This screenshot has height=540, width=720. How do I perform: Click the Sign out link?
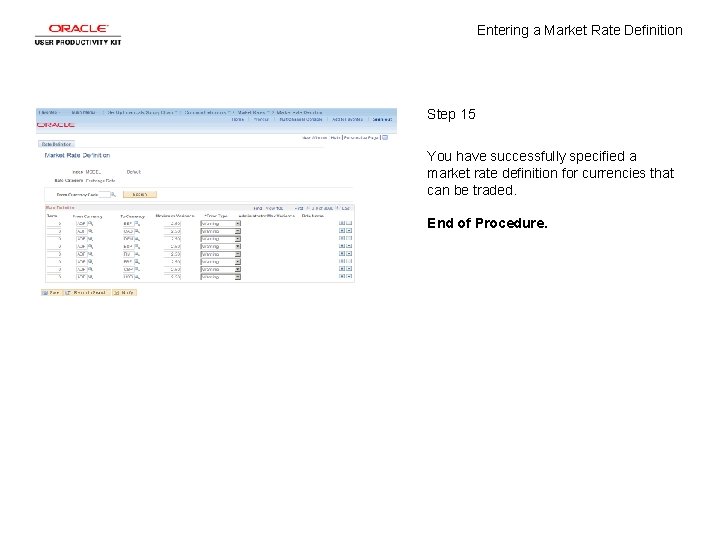[382, 119]
